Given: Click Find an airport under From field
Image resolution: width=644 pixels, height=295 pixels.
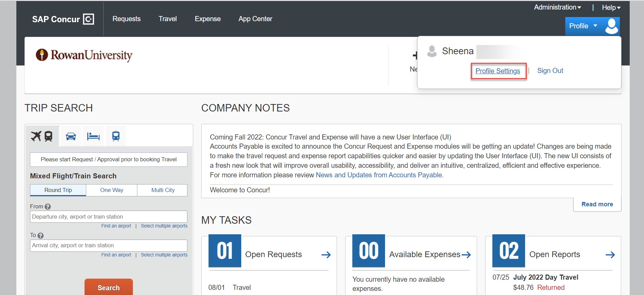Looking at the screenshot, I should [x=116, y=226].
